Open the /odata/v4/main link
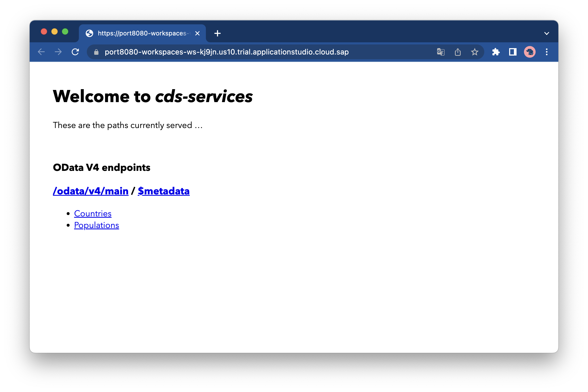 coord(91,191)
